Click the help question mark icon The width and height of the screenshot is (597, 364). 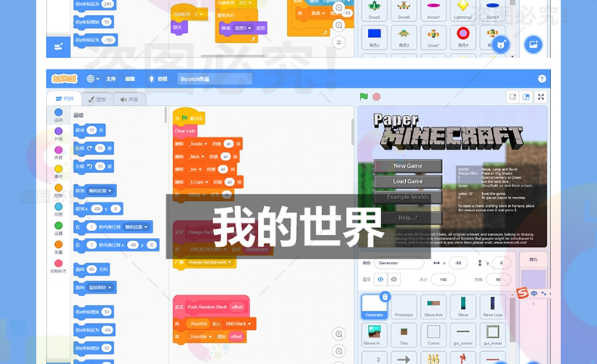[x=542, y=79]
